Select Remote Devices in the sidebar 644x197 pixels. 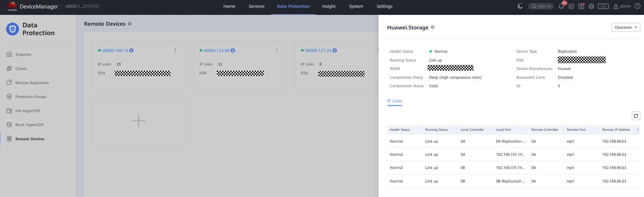pos(30,139)
